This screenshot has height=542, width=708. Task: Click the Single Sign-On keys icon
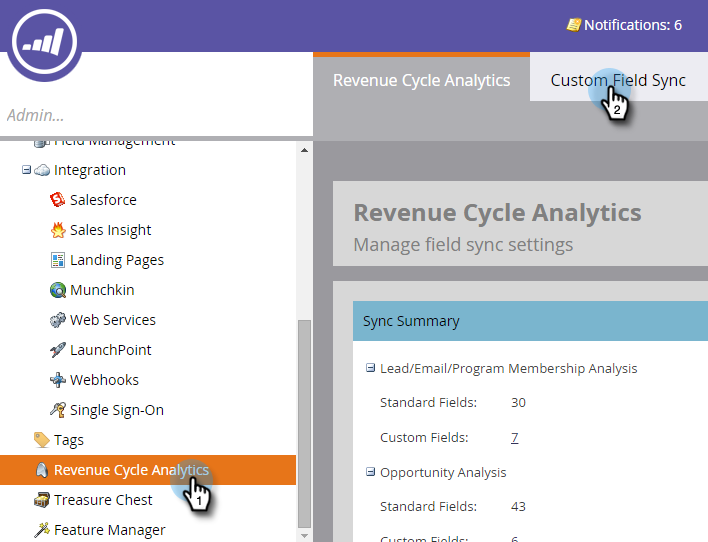[x=58, y=410]
